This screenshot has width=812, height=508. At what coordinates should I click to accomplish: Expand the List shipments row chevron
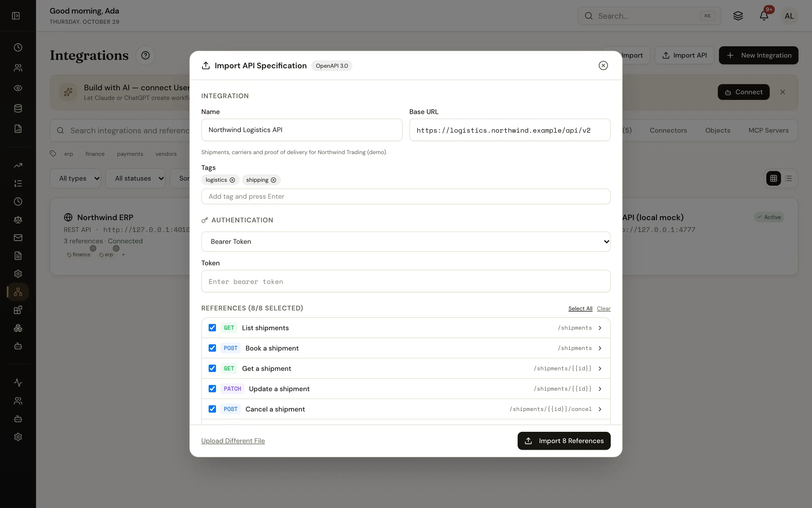tap(600, 328)
